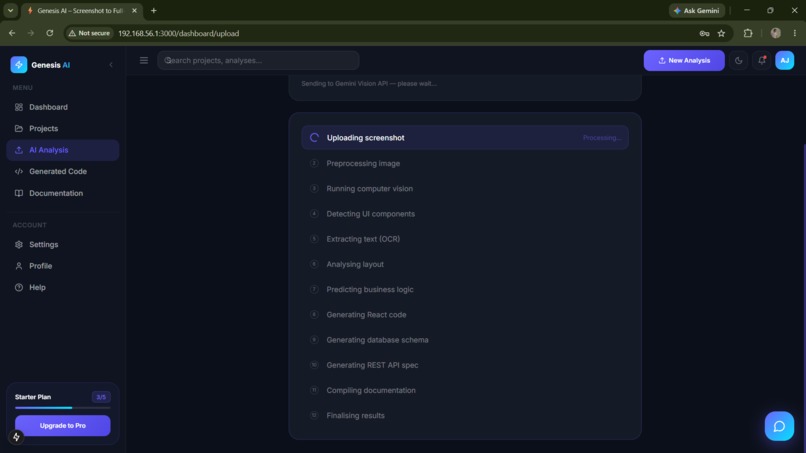Click the Help question mark icon
The width and height of the screenshot is (806, 453).
pyautogui.click(x=19, y=287)
